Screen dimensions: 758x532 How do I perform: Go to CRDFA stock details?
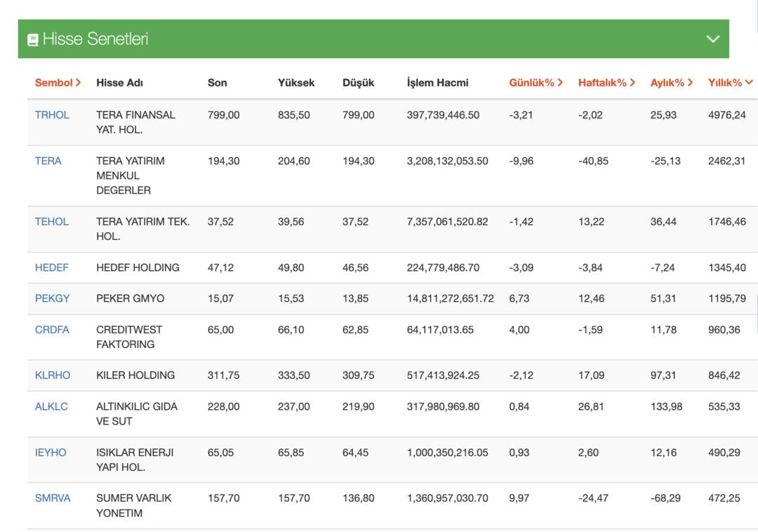click(52, 330)
